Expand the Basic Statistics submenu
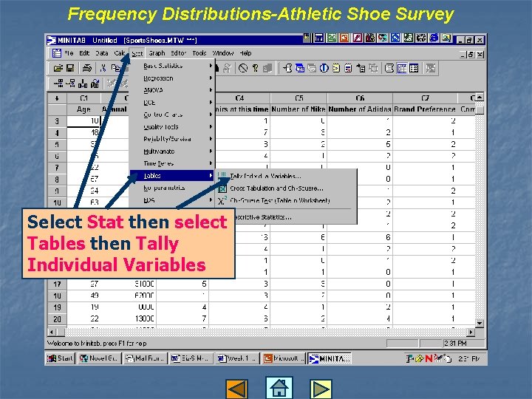The image size is (532, 399). (172, 66)
